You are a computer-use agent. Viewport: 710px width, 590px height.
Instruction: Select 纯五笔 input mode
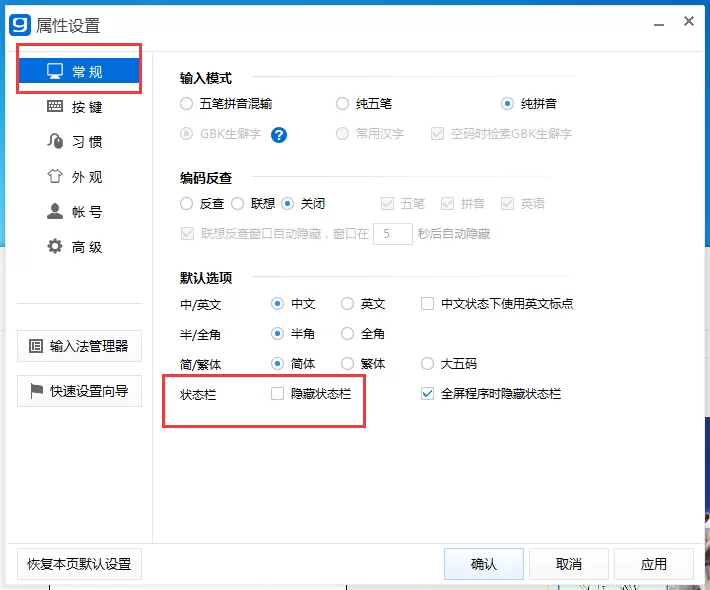tap(342, 104)
